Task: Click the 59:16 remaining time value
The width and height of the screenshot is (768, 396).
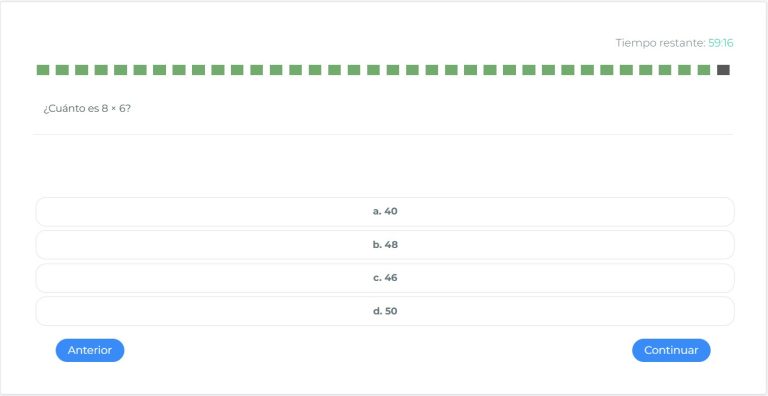Action: tap(721, 43)
